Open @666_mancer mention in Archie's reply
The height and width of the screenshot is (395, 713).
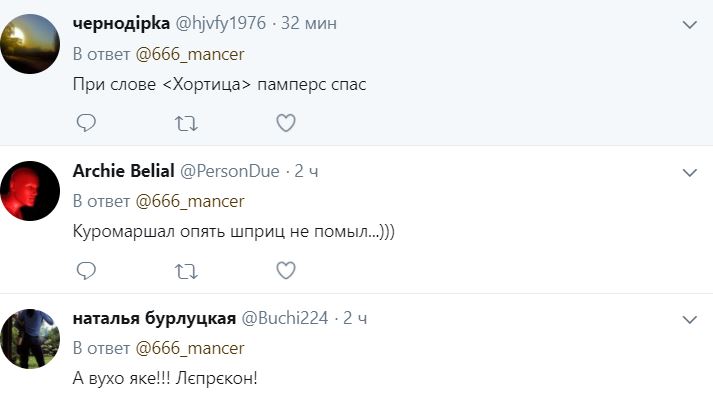pyautogui.click(x=190, y=201)
